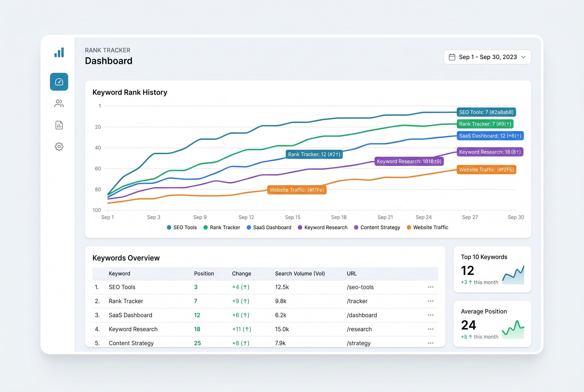Open the dashboard gauge sidebar icon
Screen dimensions: 584x392
tap(59, 82)
